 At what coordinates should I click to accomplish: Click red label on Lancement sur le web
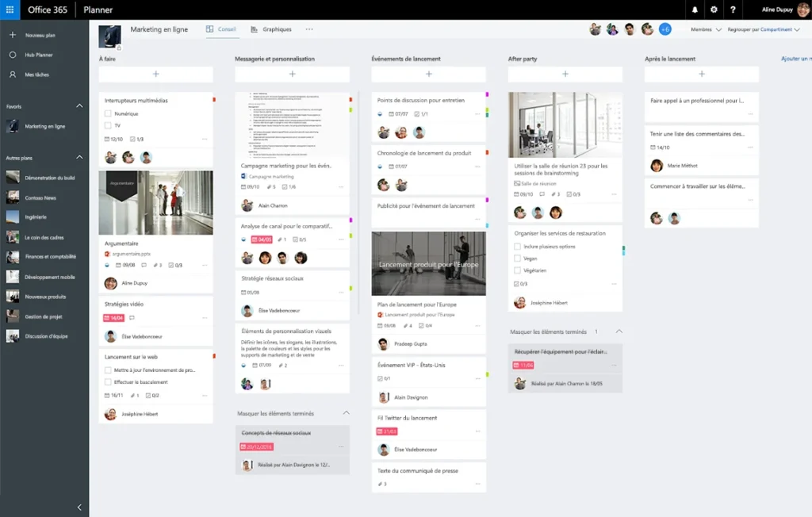point(214,356)
